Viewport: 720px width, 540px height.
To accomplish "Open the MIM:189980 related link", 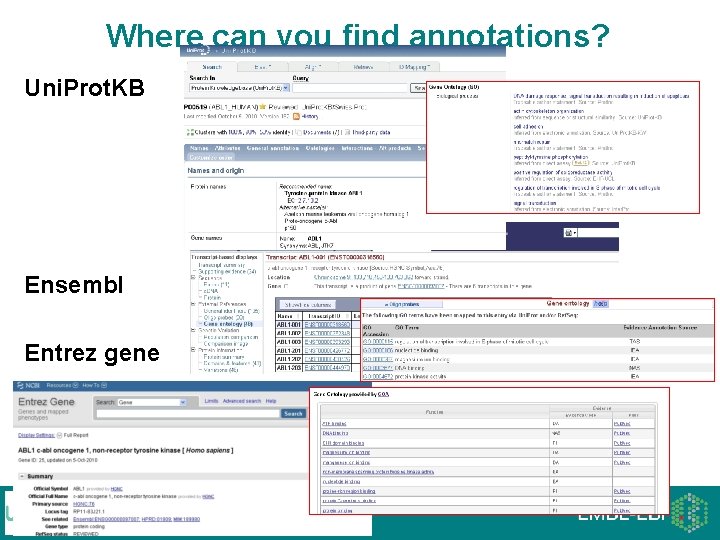I will point(186,519).
